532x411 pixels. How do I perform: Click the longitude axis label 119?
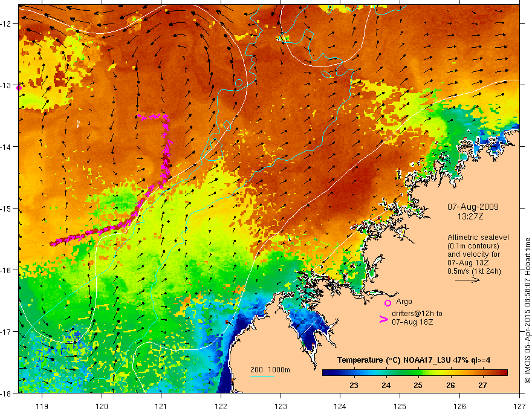[x=42, y=406]
